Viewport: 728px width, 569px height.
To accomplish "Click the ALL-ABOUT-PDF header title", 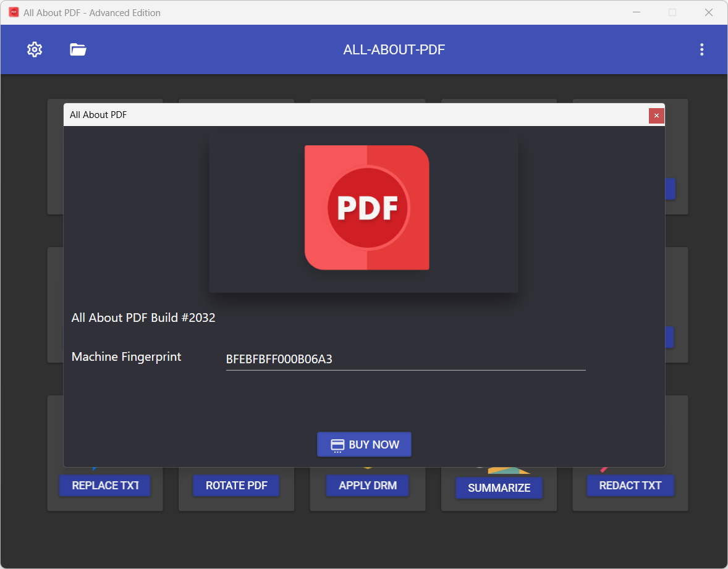I will 394,49.
